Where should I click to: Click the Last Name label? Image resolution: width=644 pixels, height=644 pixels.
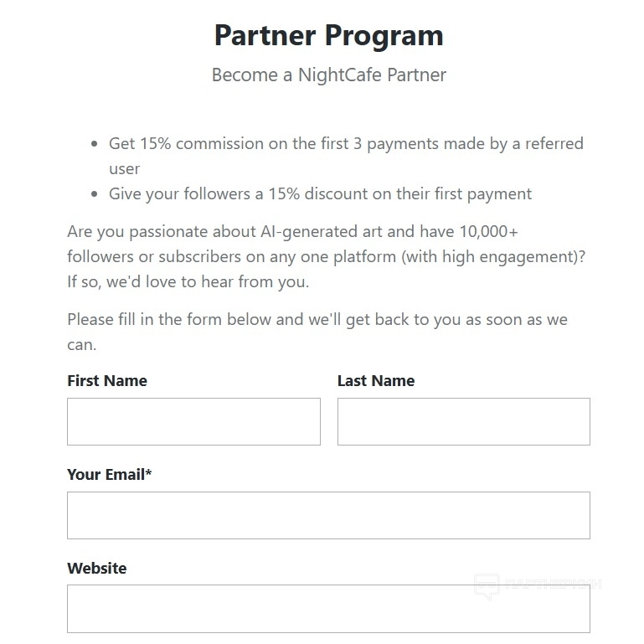(375, 381)
